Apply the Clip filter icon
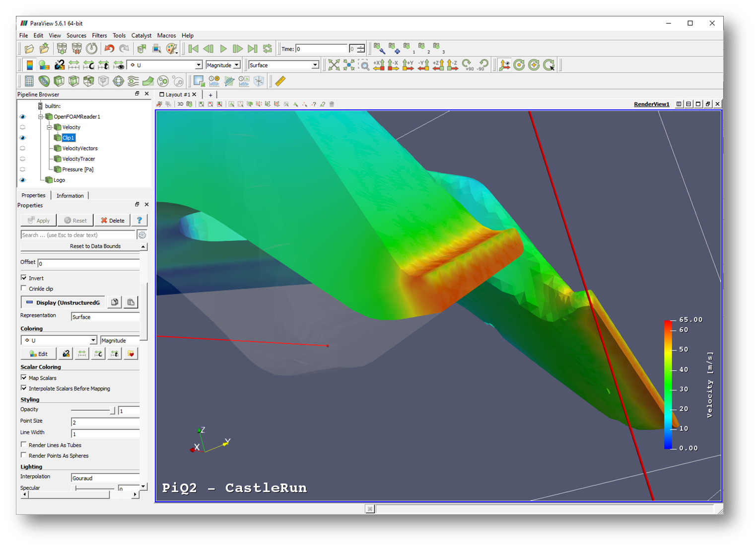Image resolution: width=756 pixels, height=547 pixels. pos(59,81)
